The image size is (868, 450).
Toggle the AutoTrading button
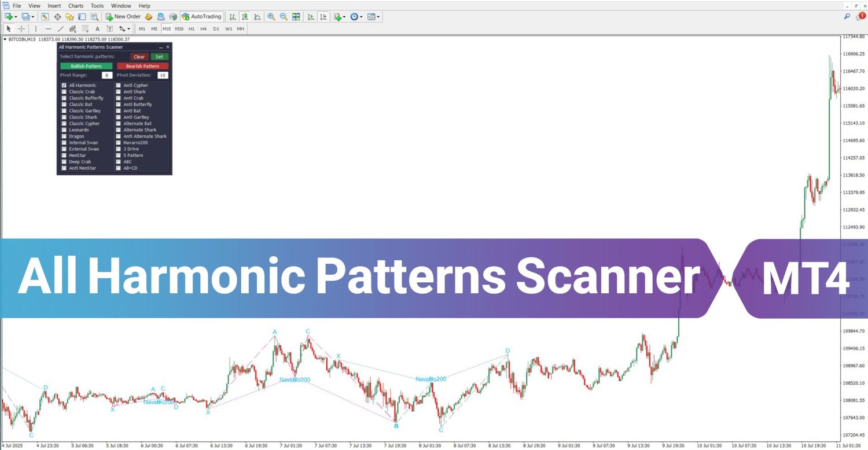[x=202, y=17]
